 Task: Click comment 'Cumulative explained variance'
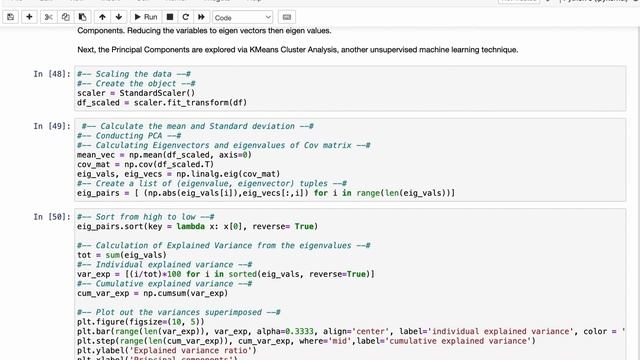pos(164,284)
